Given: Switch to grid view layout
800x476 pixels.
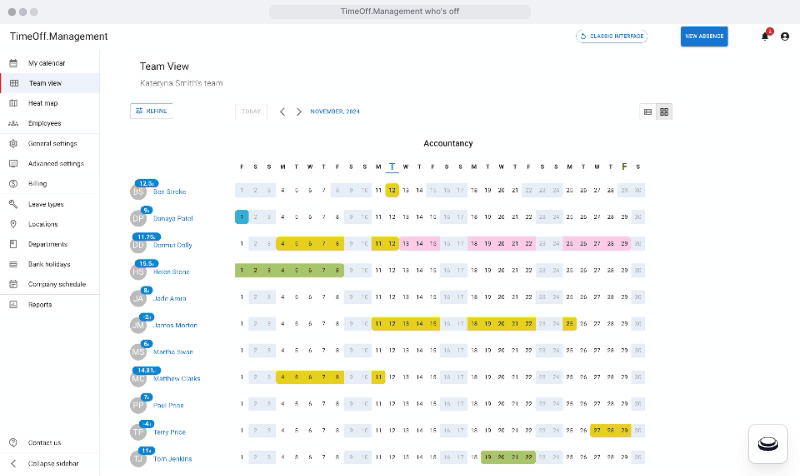Looking at the screenshot, I should pyautogui.click(x=664, y=112).
